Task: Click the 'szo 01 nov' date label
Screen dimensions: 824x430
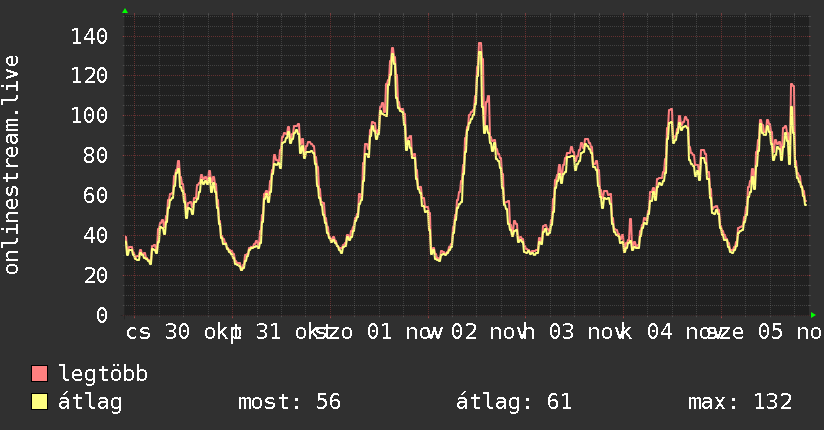Action: [x=378, y=332]
